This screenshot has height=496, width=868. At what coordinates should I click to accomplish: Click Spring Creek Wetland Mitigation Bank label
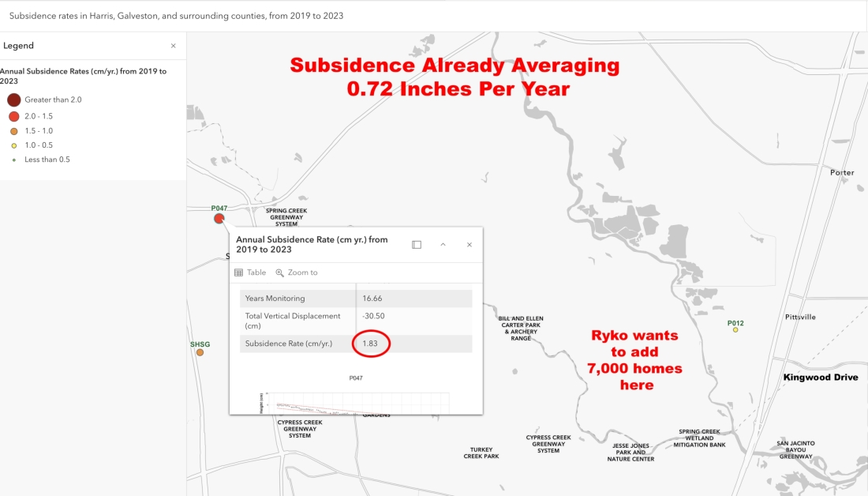point(699,438)
